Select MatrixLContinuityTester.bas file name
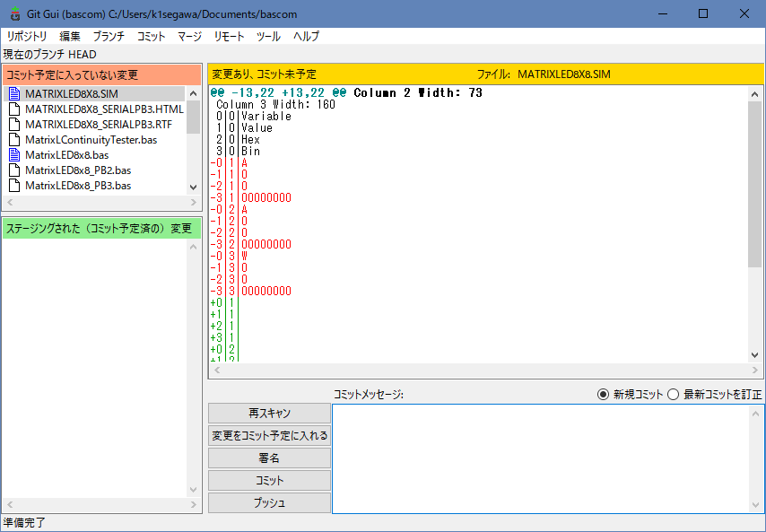The image size is (766, 532). pos(91,140)
